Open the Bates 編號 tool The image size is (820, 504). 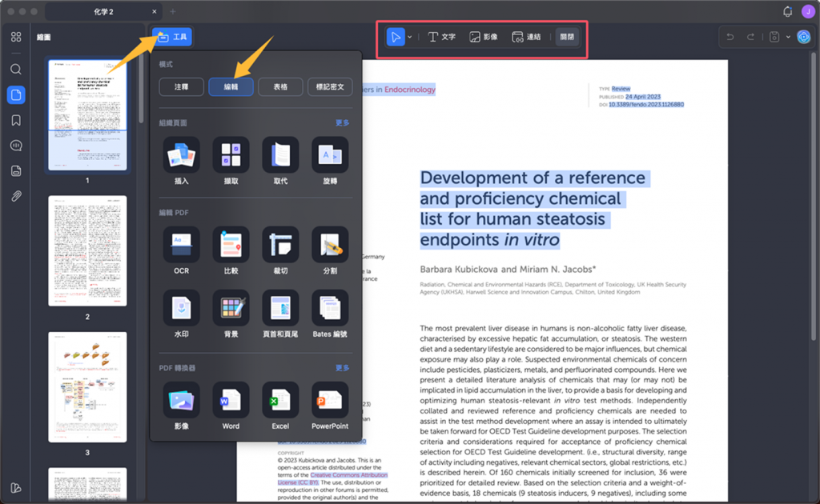tap(330, 308)
